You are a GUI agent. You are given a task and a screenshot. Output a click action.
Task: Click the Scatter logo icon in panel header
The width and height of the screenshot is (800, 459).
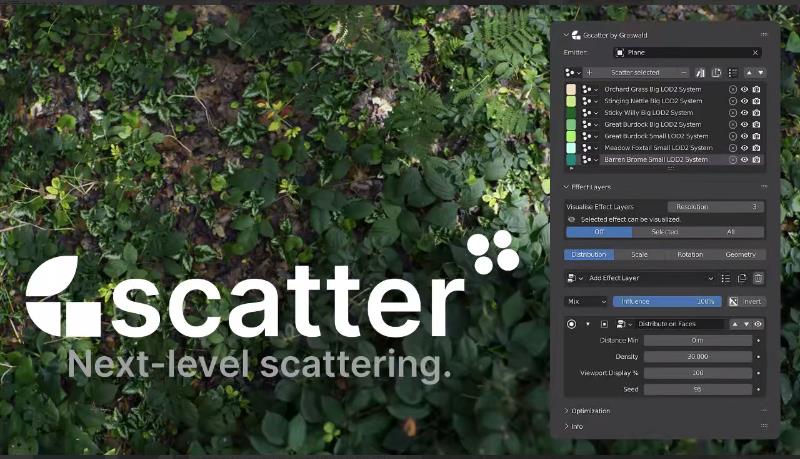(x=576, y=35)
